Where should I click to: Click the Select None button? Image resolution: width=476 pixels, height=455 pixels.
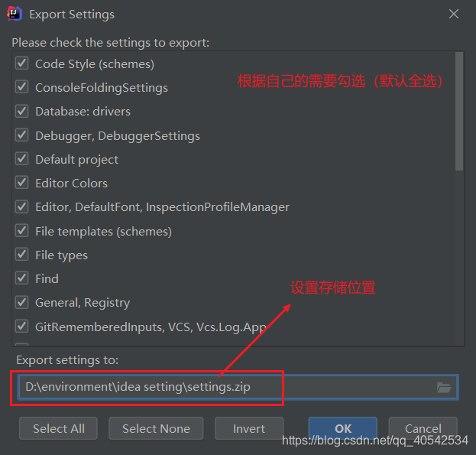tap(156, 428)
